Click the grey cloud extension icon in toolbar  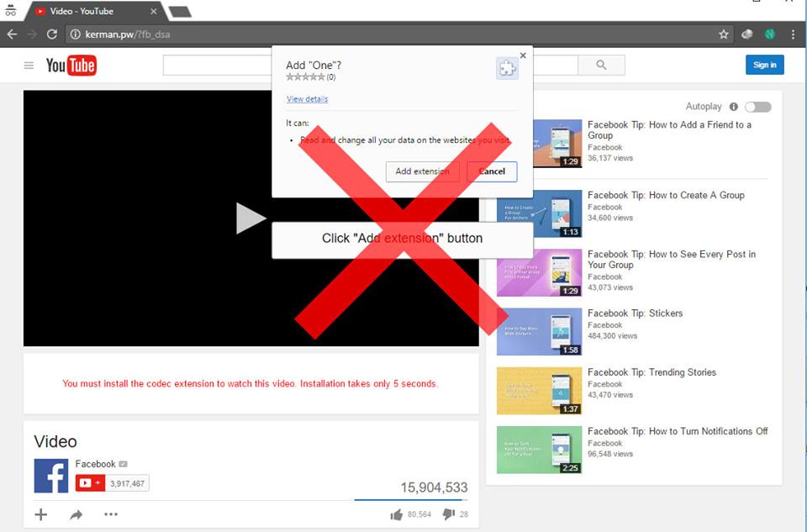click(x=746, y=34)
